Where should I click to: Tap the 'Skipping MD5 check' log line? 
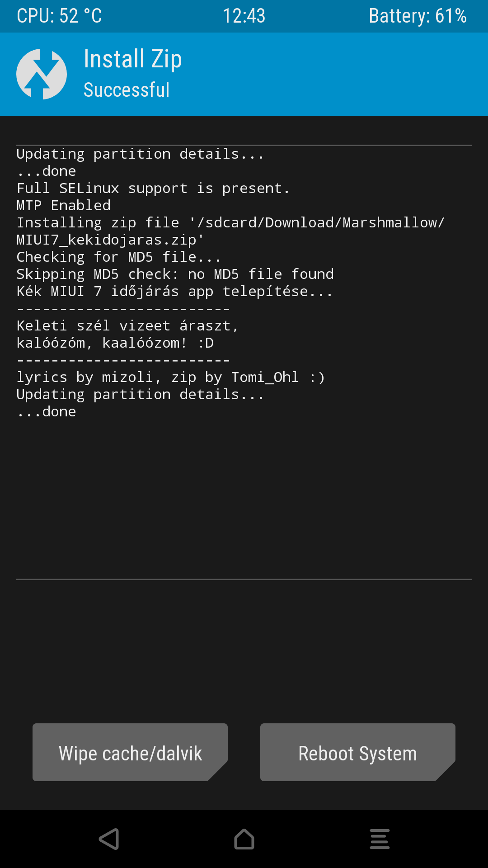[175, 274]
